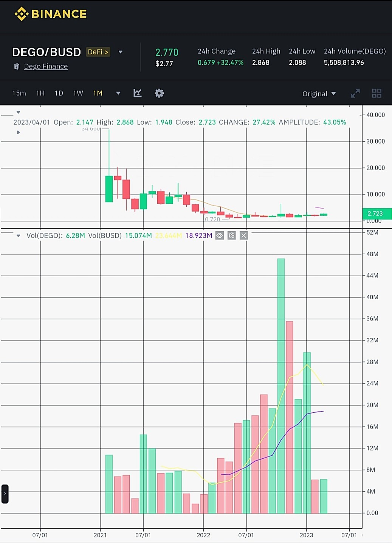Open chart settings gear
Image resolution: width=392 pixels, height=543 pixels.
159,93
